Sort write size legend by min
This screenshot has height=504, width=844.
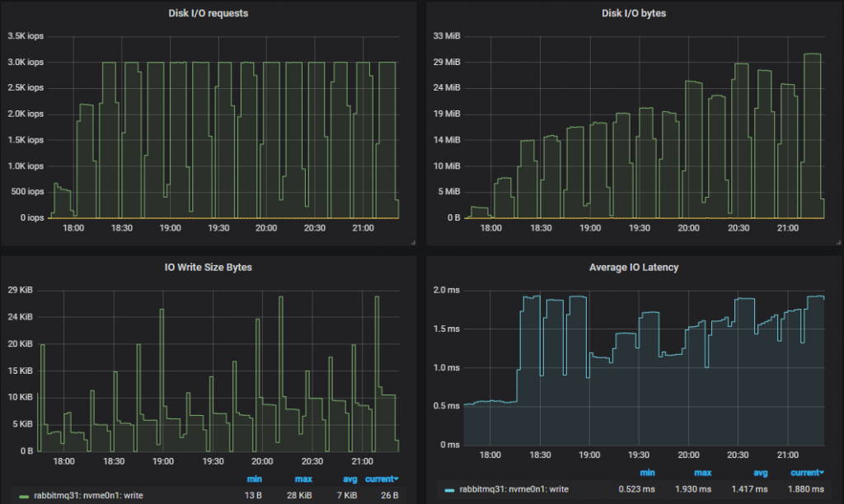point(254,478)
